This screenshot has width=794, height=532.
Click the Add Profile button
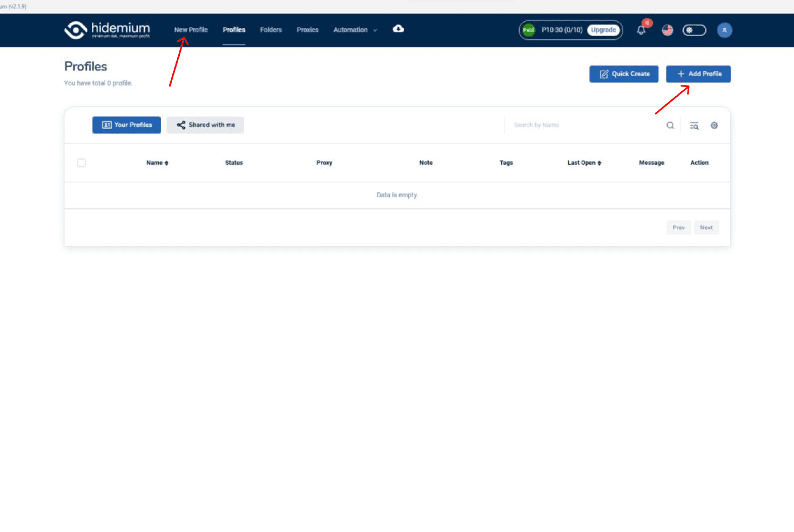[698, 74]
